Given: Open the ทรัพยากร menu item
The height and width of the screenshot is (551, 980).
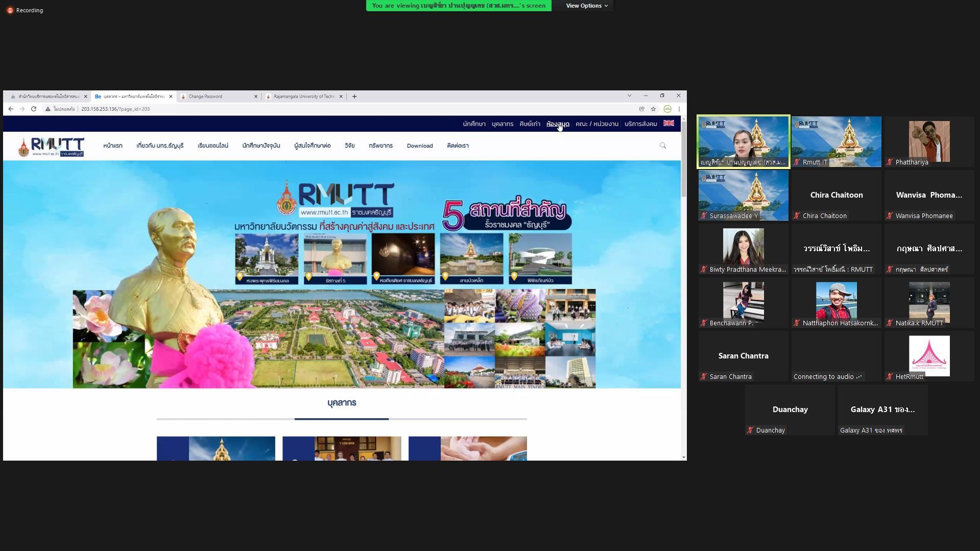Looking at the screenshot, I should (x=381, y=146).
